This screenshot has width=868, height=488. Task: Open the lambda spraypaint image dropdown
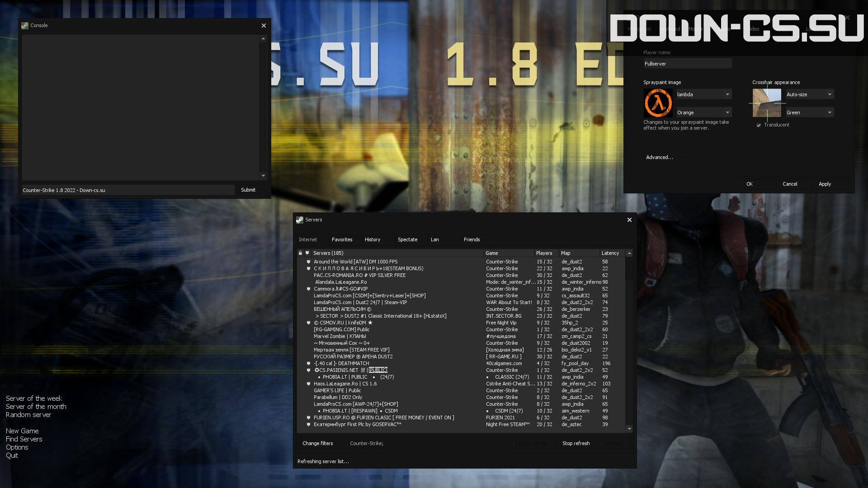click(x=703, y=94)
